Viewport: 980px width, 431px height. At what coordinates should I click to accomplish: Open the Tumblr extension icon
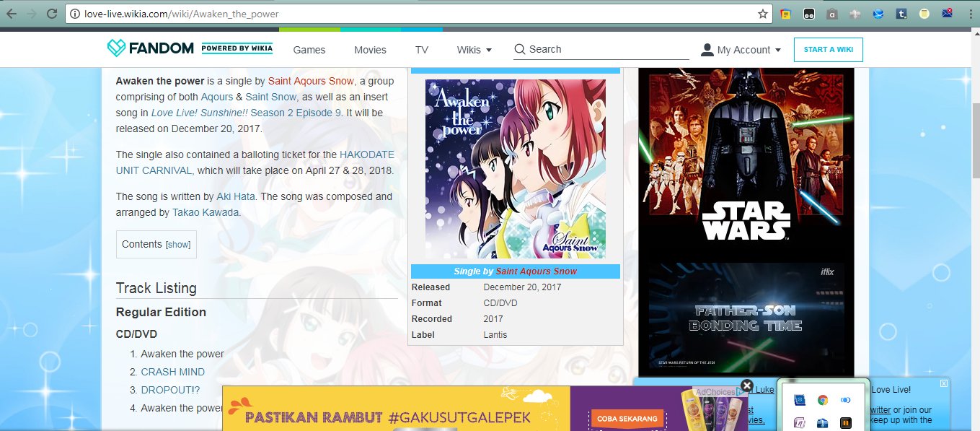[901, 14]
